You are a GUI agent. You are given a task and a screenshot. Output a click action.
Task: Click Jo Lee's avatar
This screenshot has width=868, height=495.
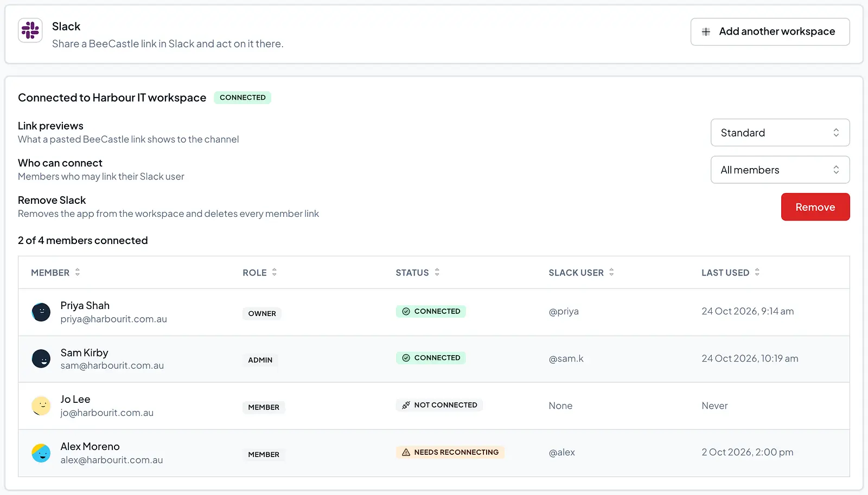41,406
